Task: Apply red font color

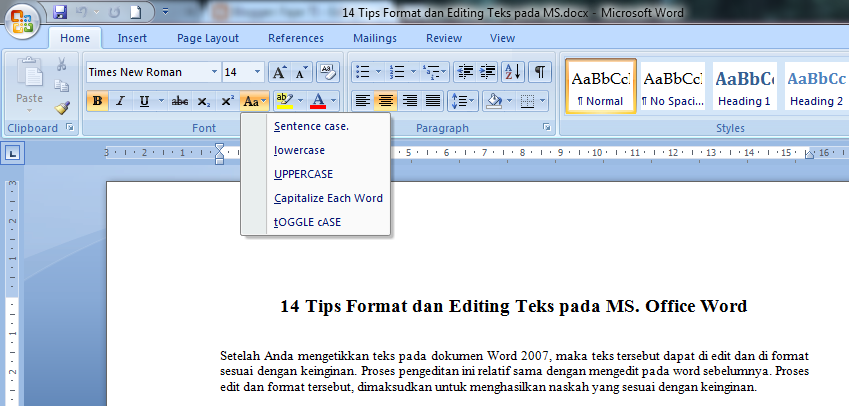Action: [x=318, y=101]
